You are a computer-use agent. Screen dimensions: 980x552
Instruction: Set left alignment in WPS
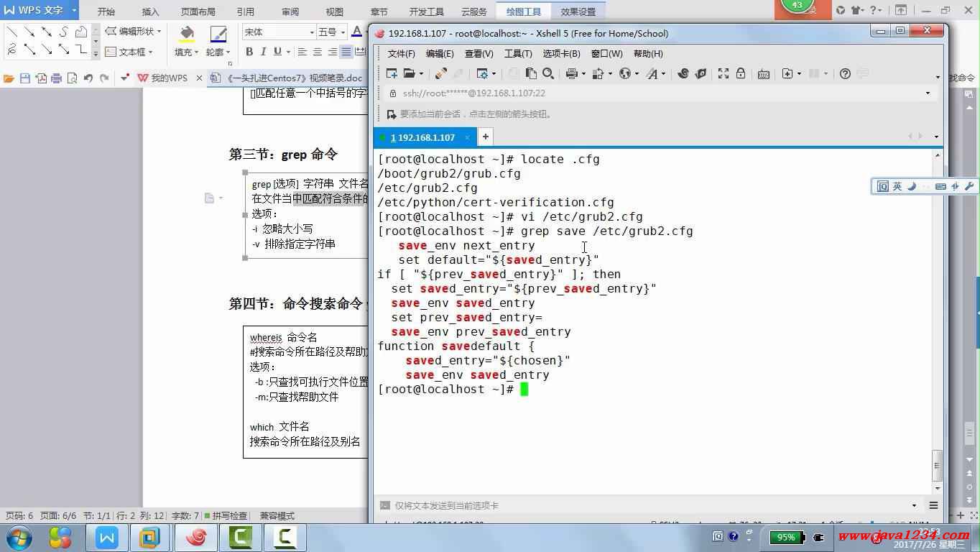tap(302, 52)
